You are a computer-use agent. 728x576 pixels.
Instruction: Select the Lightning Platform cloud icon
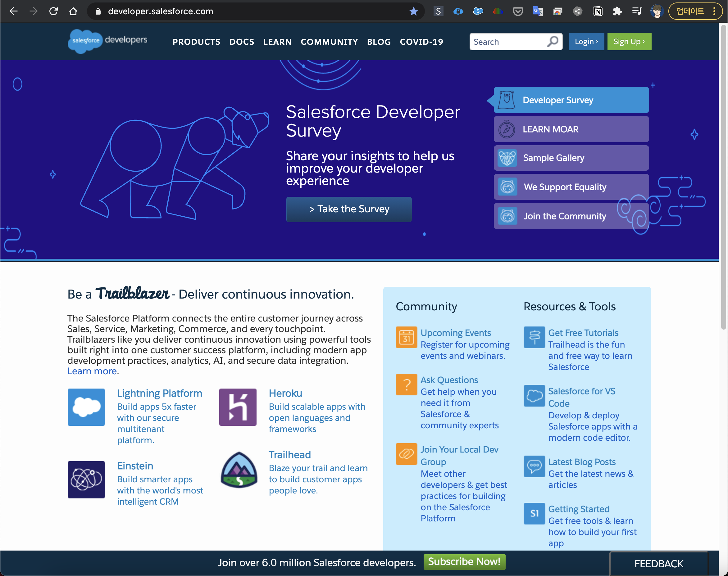click(x=86, y=407)
